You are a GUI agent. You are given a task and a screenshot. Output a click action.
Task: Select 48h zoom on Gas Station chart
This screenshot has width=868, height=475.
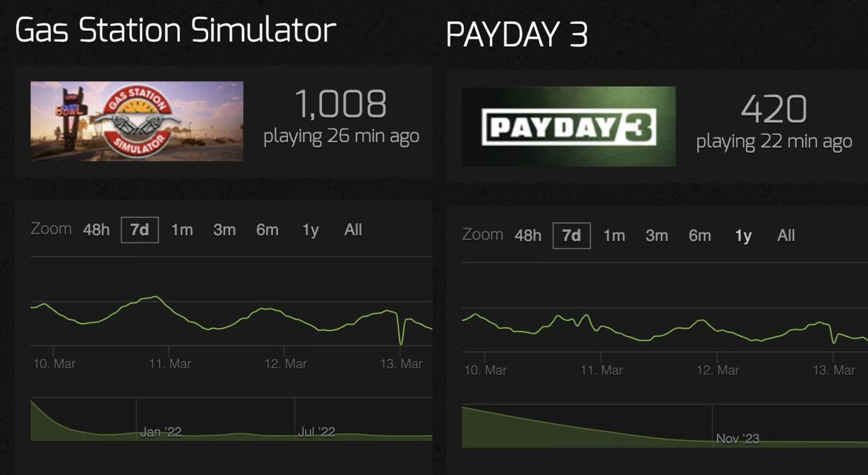pyautogui.click(x=96, y=230)
